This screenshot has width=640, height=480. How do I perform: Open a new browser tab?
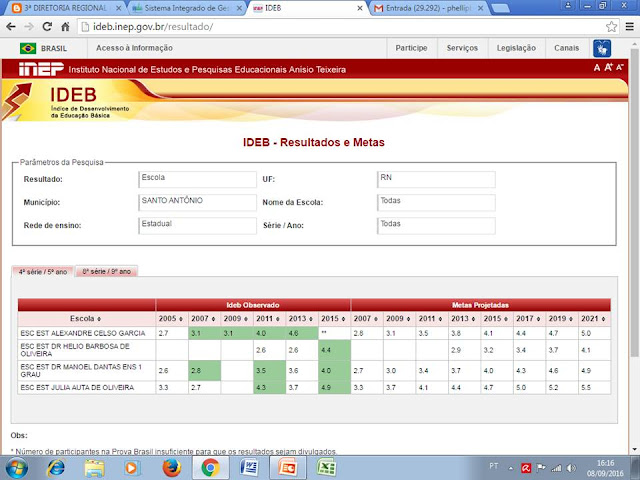click(x=500, y=8)
